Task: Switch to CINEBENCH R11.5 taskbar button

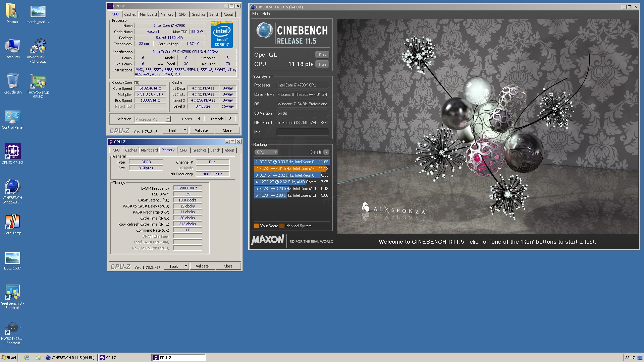Action: (70, 358)
